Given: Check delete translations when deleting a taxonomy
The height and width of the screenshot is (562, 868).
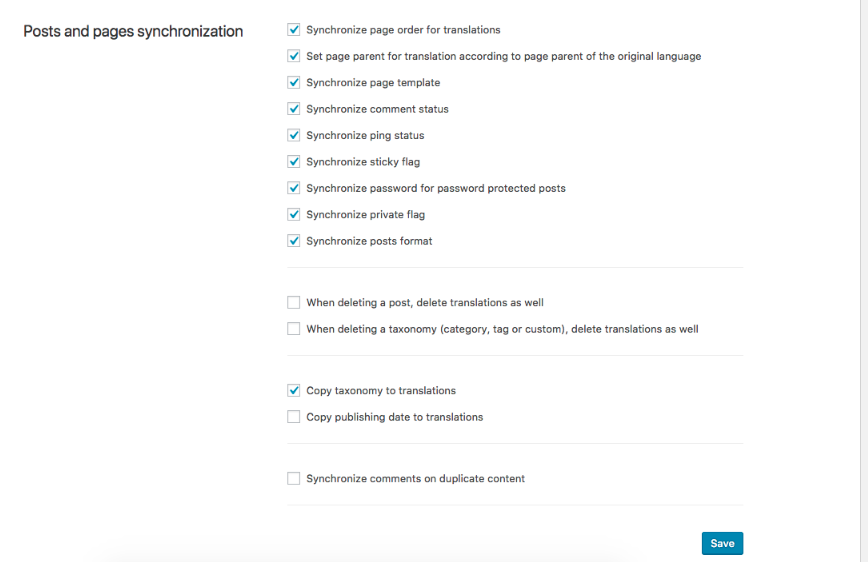Looking at the screenshot, I should click(x=294, y=329).
